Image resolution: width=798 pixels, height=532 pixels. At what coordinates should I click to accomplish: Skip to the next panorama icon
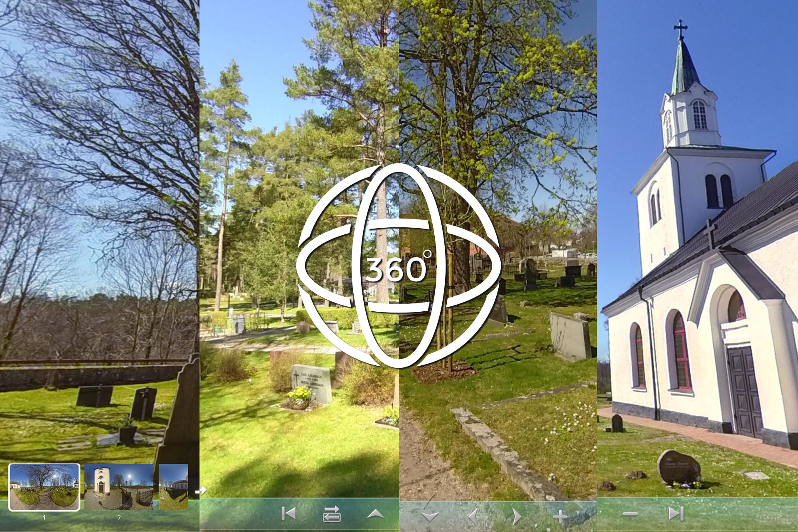coord(676,514)
